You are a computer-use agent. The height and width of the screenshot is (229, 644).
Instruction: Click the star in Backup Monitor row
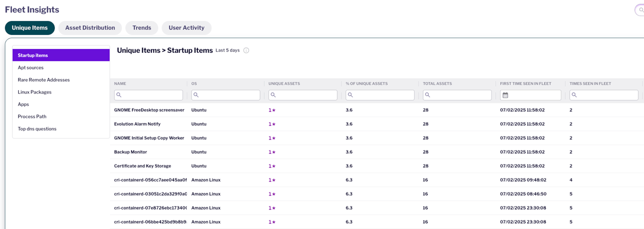tap(274, 152)
